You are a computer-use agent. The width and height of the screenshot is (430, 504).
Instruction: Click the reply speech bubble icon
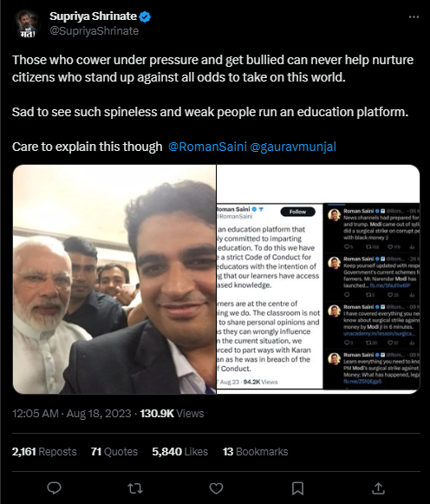[54, 488]
